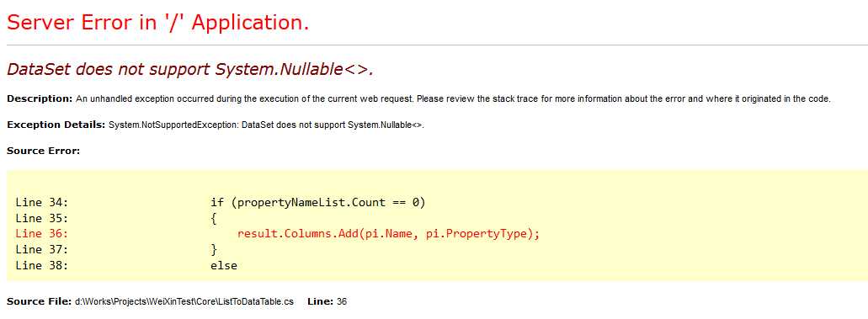
Task: Click the 'Line 35:' label in the code block
Action: point(41,218)
